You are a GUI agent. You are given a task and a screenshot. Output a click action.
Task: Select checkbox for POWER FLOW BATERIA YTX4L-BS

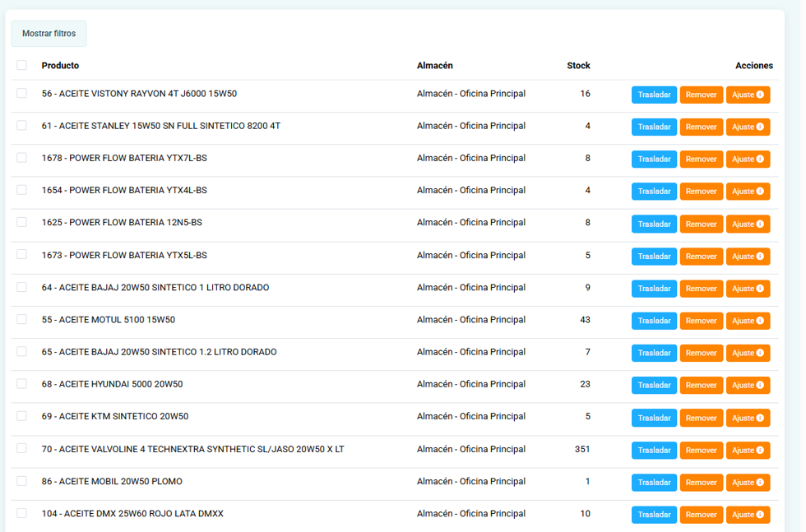[x=21, y=190]
